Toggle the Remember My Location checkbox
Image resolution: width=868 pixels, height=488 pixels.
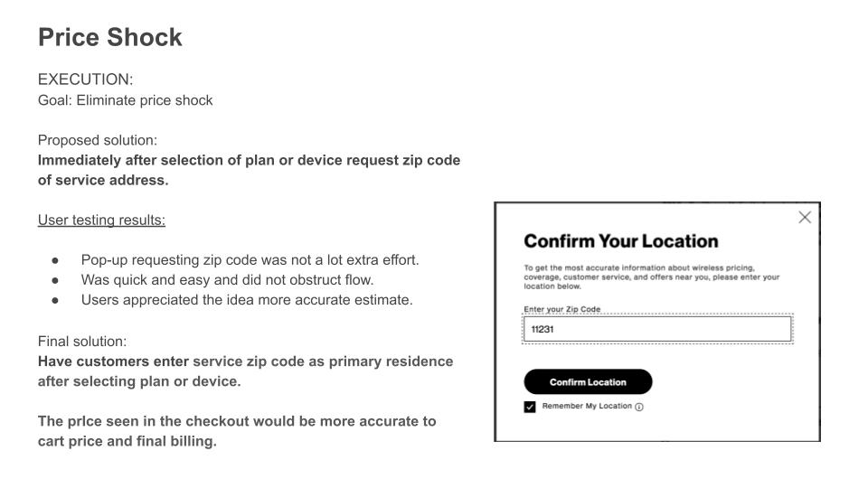point(530,407)
